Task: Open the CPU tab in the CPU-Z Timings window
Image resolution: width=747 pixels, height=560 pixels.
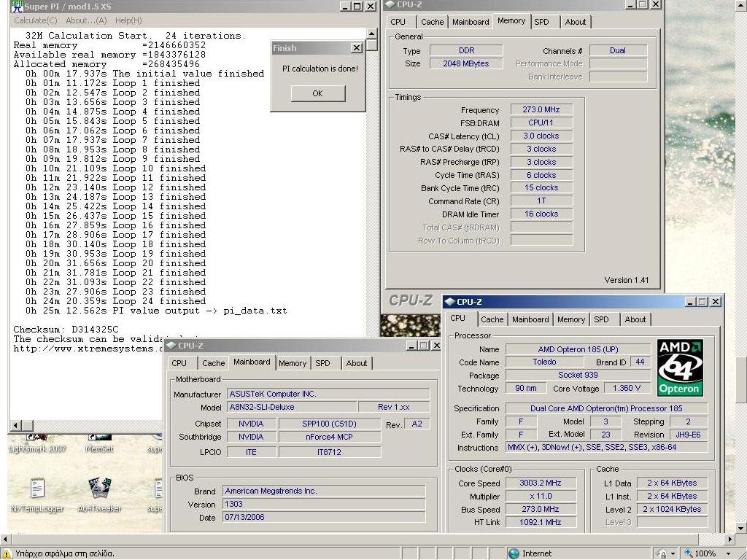Action: [x=398, y=22]
